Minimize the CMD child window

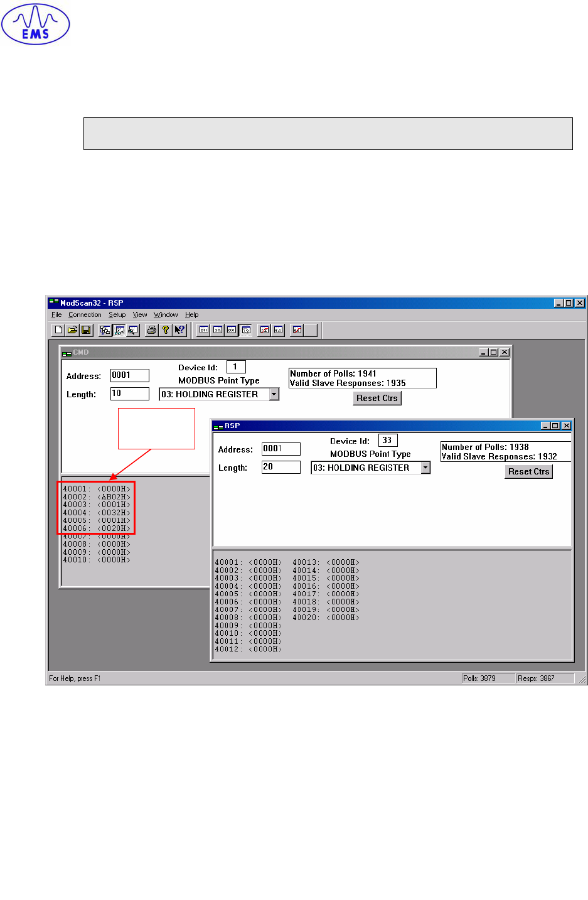tap(484, 352)
